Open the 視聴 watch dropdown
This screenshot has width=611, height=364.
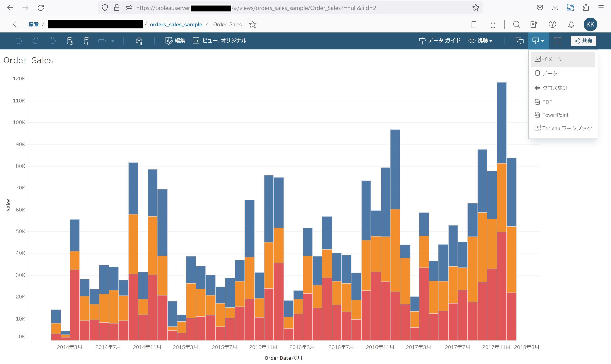point(480,41)
